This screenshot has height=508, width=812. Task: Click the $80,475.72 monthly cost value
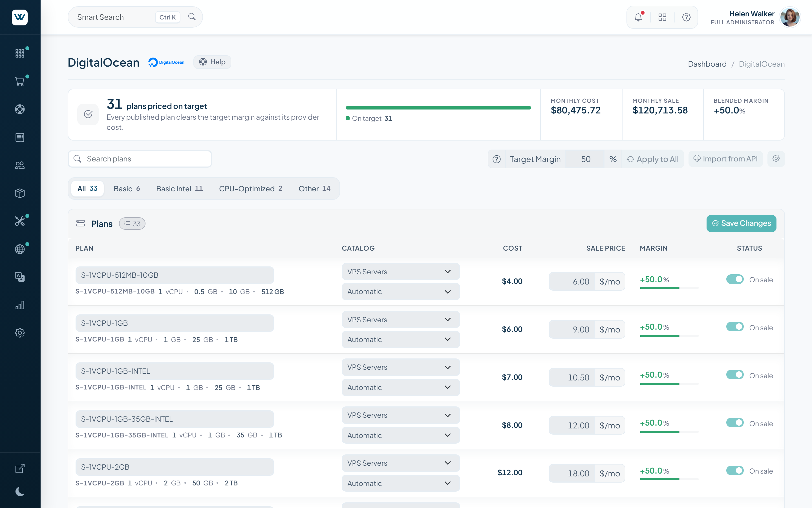[x=575, y=110]
